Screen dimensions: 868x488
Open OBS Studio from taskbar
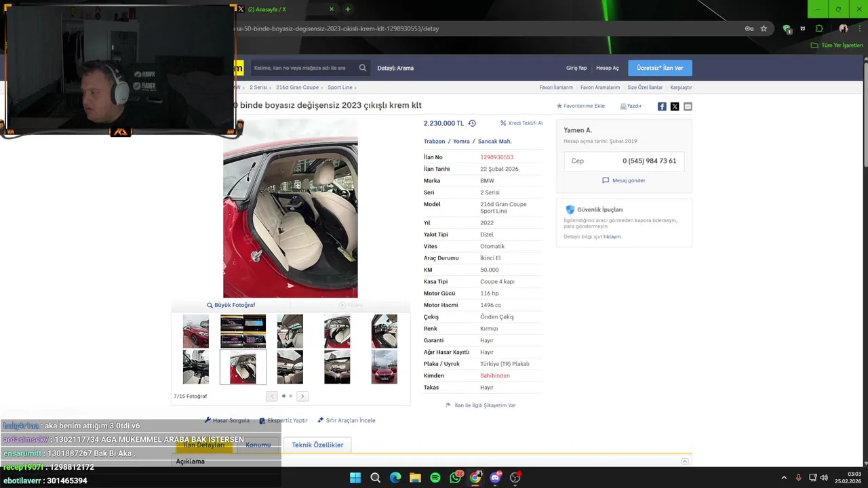click(x=515, y=478)
